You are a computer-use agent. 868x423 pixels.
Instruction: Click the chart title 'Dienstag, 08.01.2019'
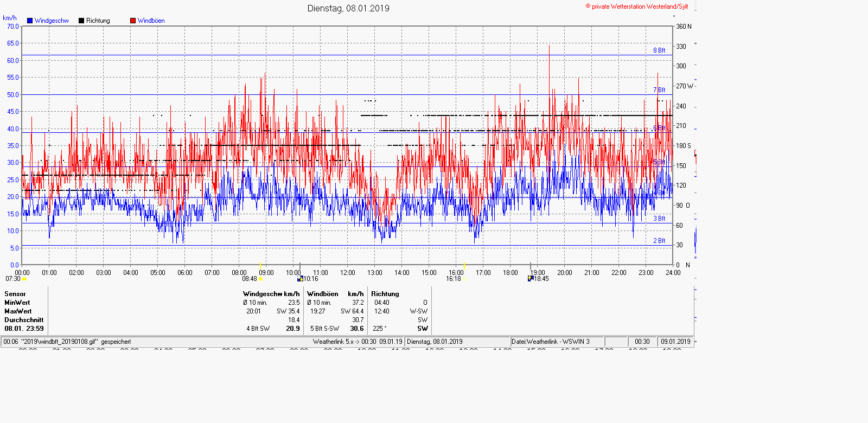point(348,8)
